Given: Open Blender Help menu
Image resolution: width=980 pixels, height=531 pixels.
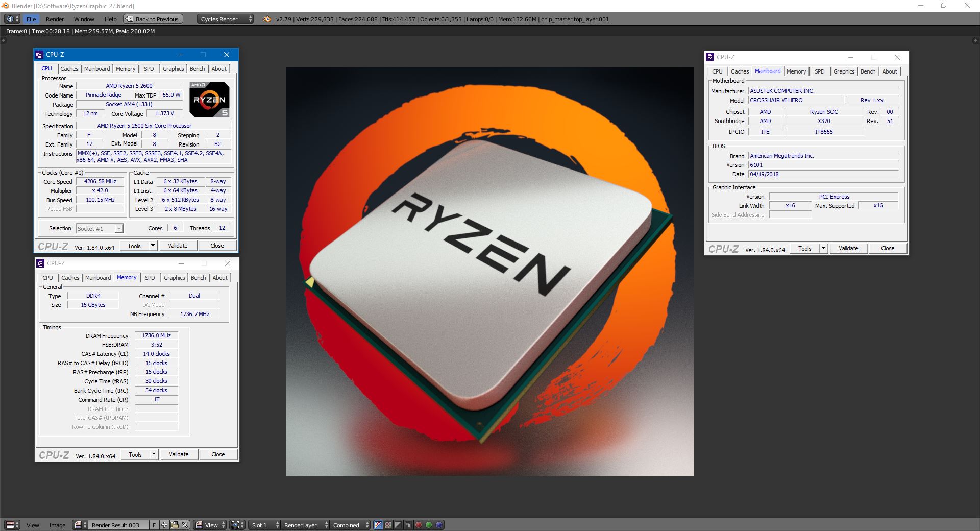Looking at the screenshot, I should pos(110,19).
